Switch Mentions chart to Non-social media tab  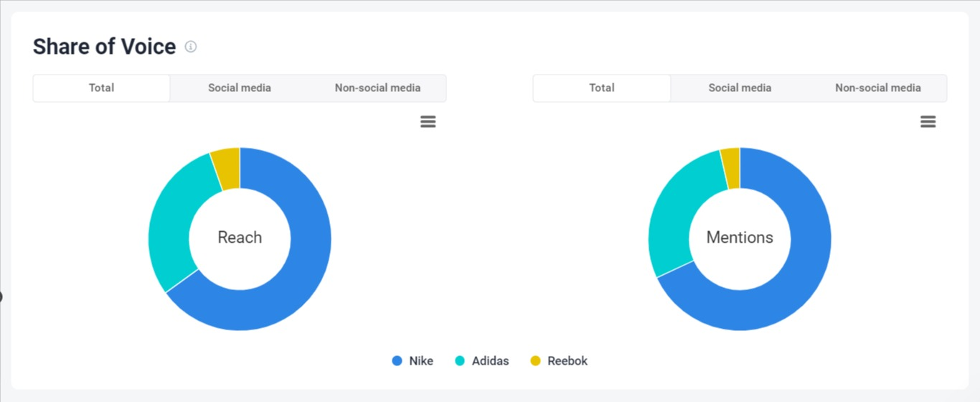[x=877, y=88]
